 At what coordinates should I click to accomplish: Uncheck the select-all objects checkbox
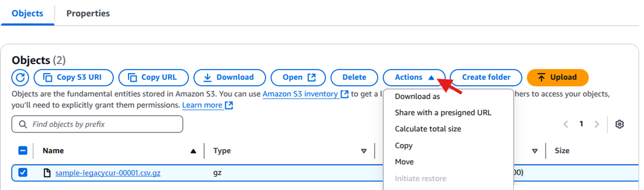23,150
